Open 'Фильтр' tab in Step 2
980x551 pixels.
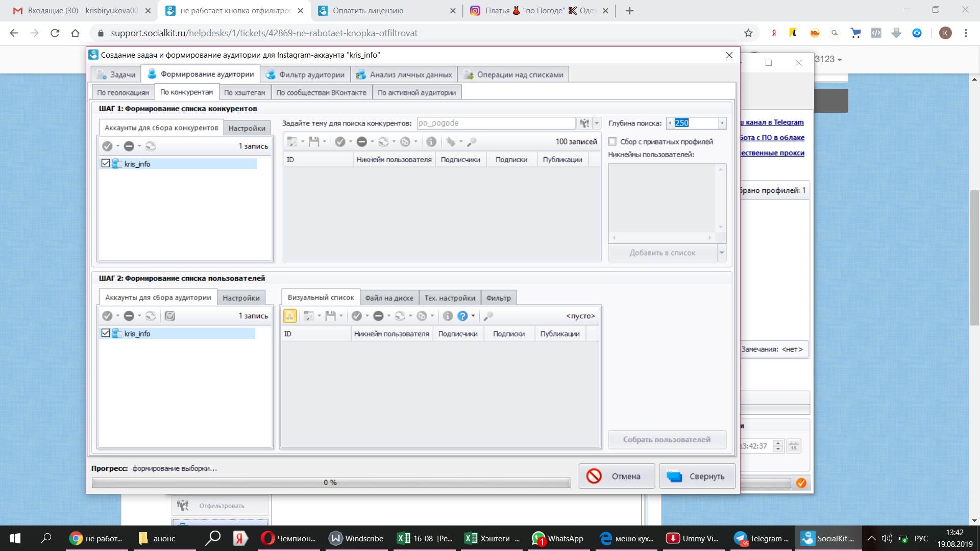point(499,298)
